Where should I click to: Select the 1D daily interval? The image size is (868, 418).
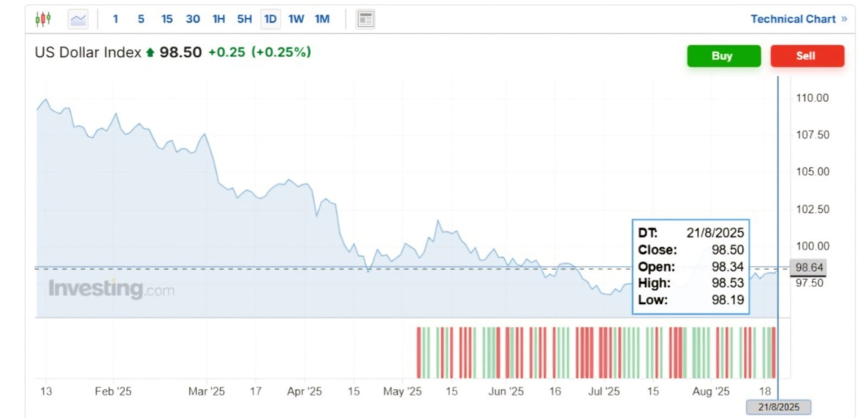click(x=270, y=19)
